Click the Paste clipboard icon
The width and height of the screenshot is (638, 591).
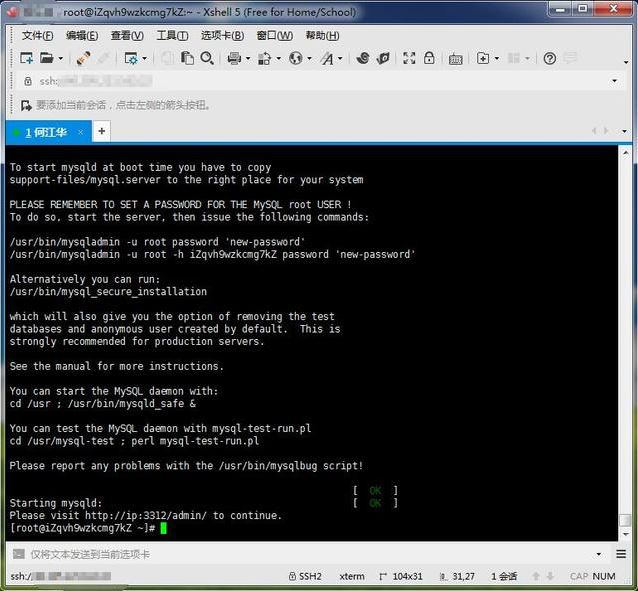[x=187, y=58]
